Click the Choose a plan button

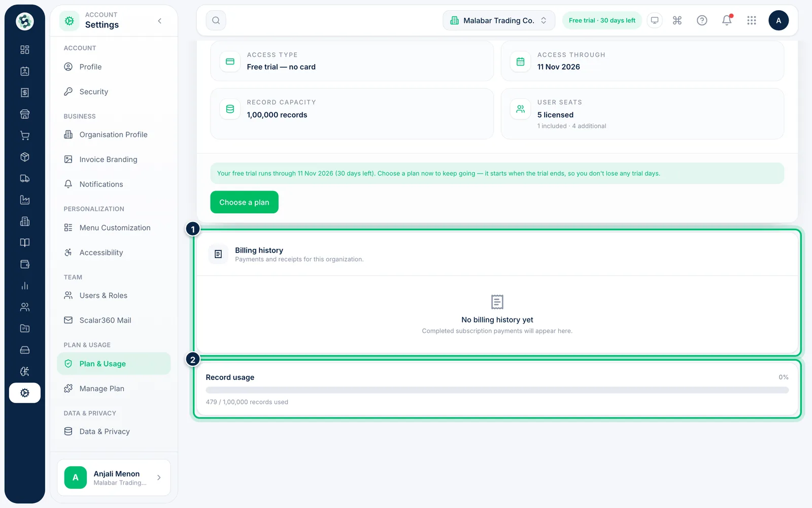[x=244, y=202]
